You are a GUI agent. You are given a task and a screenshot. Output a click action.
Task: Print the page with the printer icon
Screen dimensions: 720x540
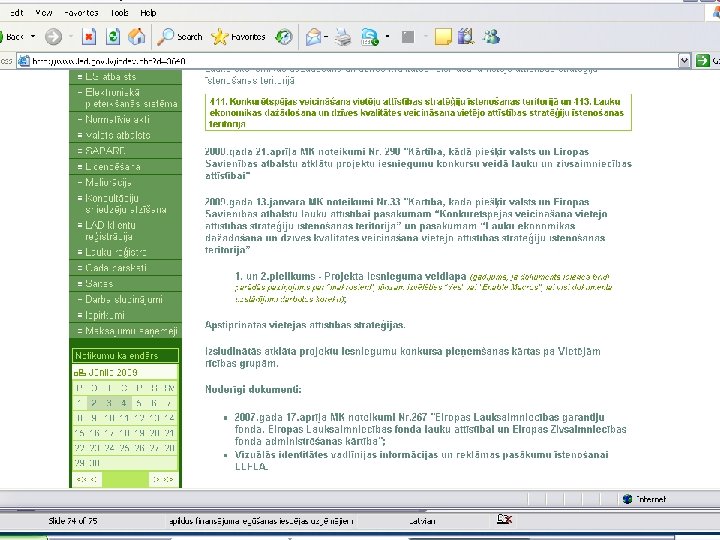pos(342,37)
